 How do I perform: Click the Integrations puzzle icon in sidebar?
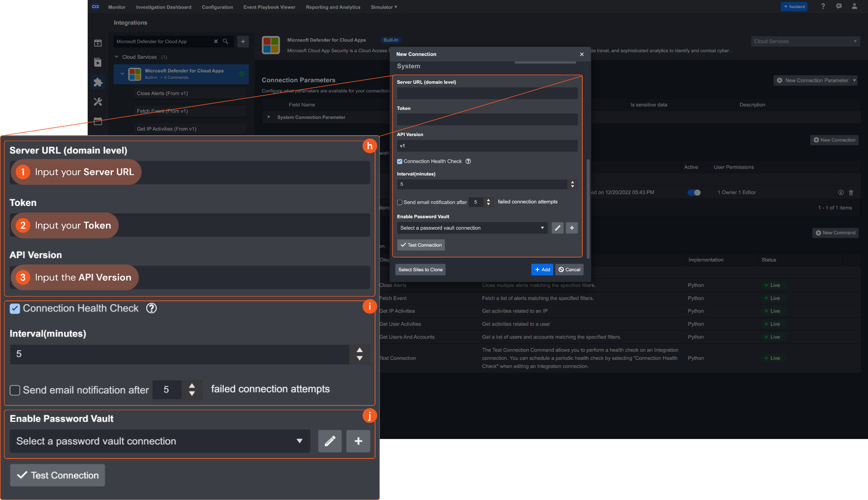pos(98,82)
